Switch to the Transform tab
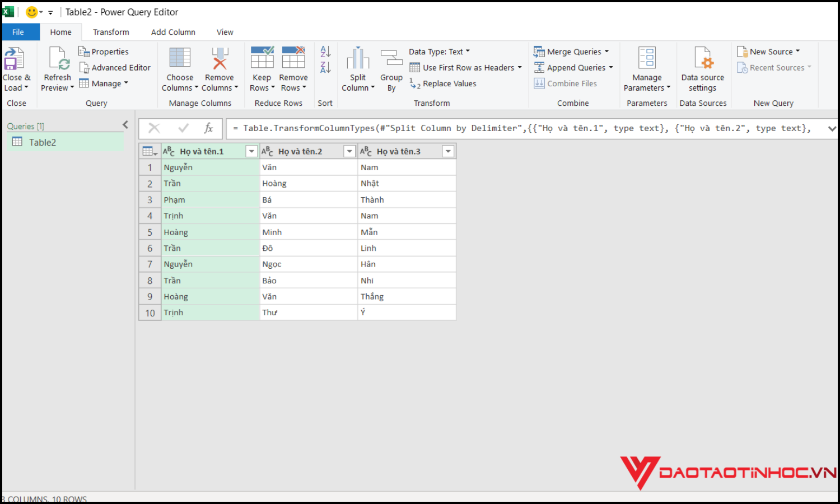840x504 pixels. (x=111, y=32)
